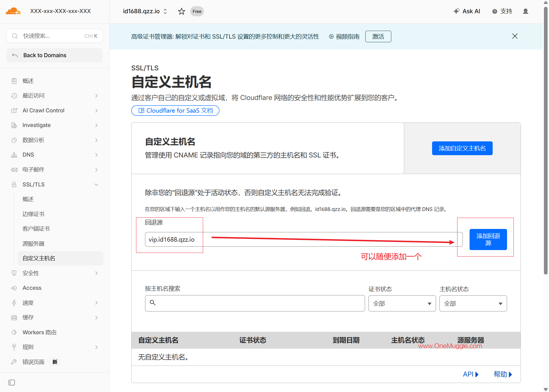Expand the 最近访问 menu chevron
Viewport: 549px width, 392px height.
[x=96, y=96]
